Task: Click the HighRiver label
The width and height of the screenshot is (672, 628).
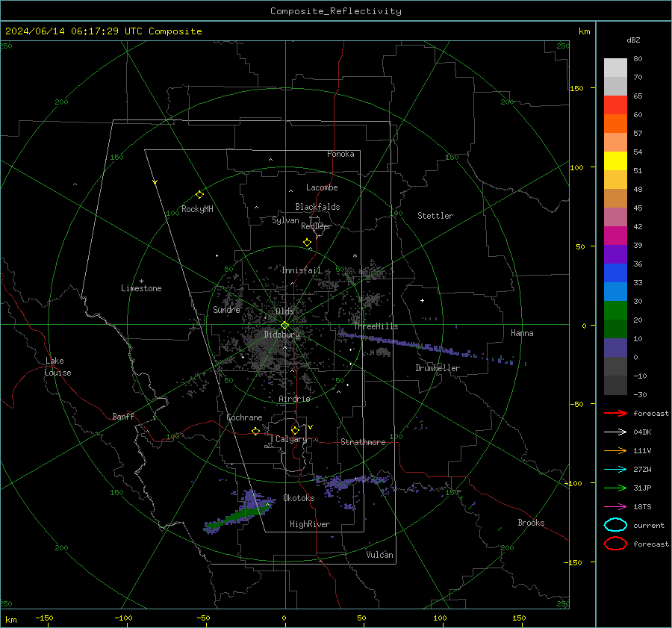Action: 310,524
